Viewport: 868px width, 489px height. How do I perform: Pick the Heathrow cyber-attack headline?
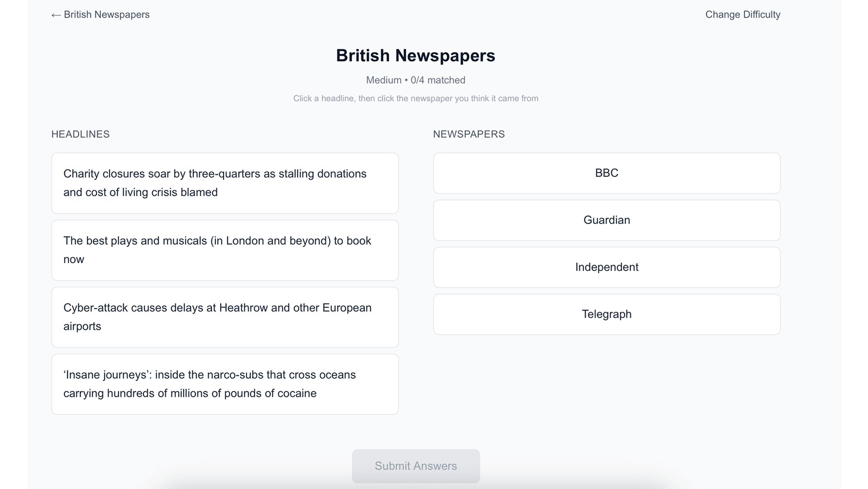tap(225, 317)
